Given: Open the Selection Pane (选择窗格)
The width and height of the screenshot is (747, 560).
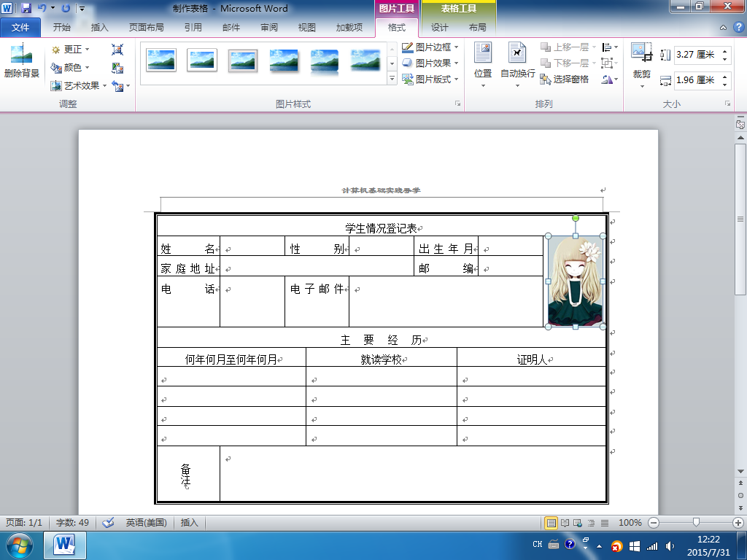Looking at the screenshot, I should (x=565, y=79).
